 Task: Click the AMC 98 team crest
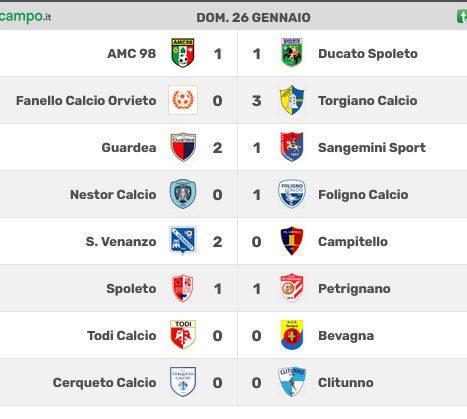pos(183,53)
